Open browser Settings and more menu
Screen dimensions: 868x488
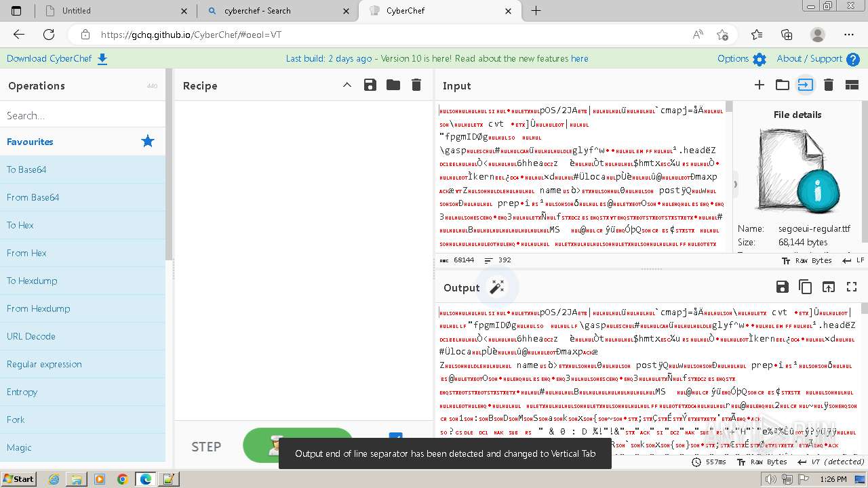(x=849, y=35)
